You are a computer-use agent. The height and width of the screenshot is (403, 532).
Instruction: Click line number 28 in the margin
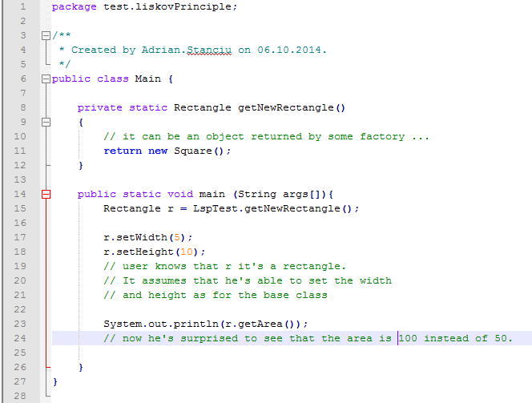(20, 396)
